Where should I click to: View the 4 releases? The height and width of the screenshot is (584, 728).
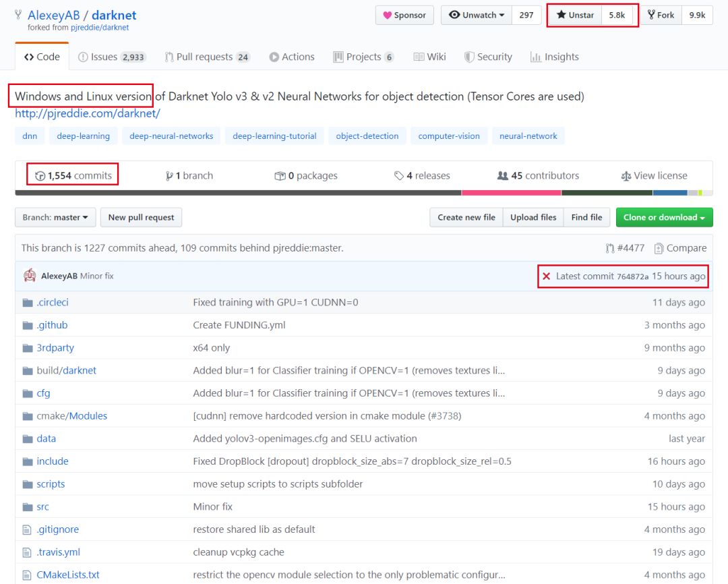pos(422,175)
